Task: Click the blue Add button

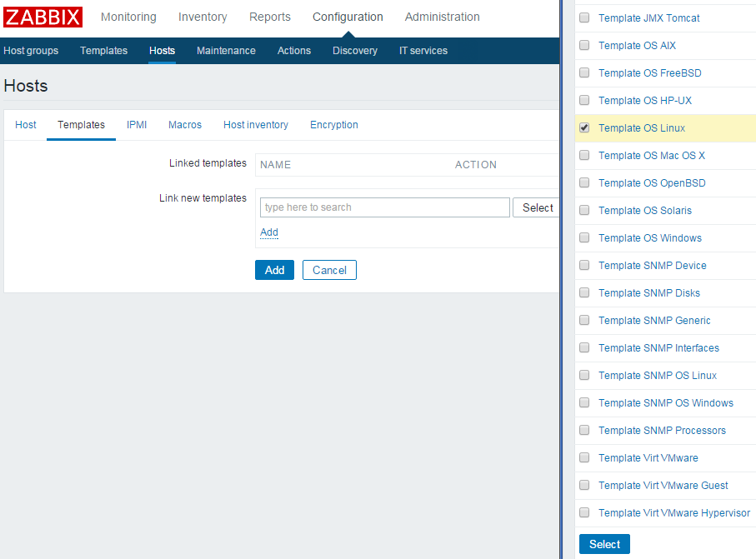Action: 274,270
